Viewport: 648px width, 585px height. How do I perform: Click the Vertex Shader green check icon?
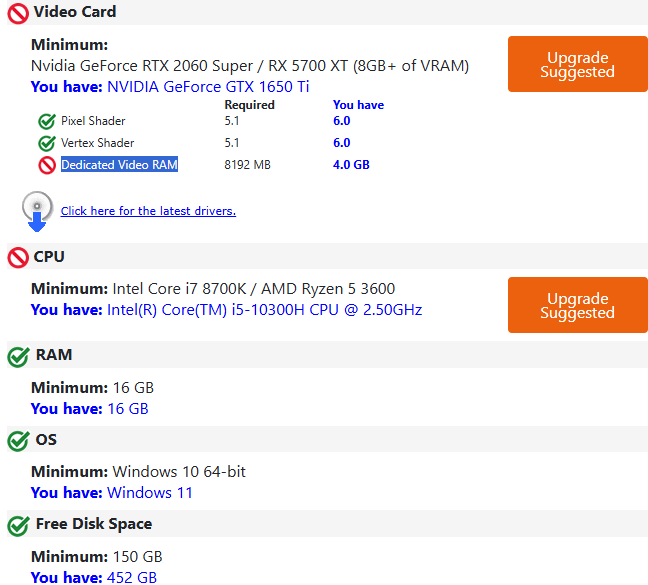47,143
